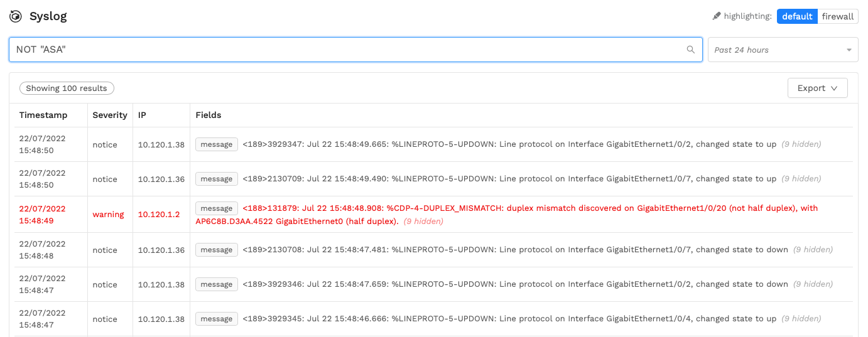The width and height of the screenshot is (868, 337).
Task: Switch highlighting to firewall
Action: 838,16
